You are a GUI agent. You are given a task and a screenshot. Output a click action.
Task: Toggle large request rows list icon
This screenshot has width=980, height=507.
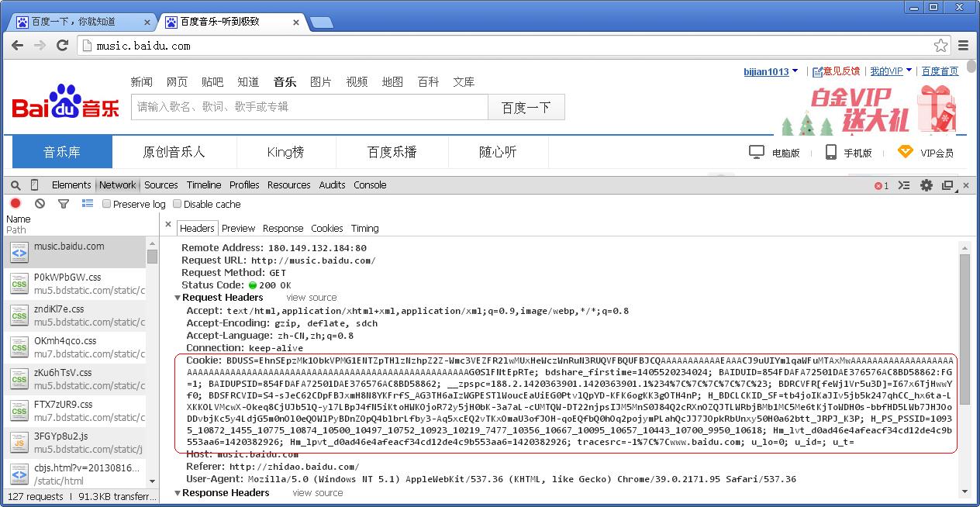coord(88,204)
